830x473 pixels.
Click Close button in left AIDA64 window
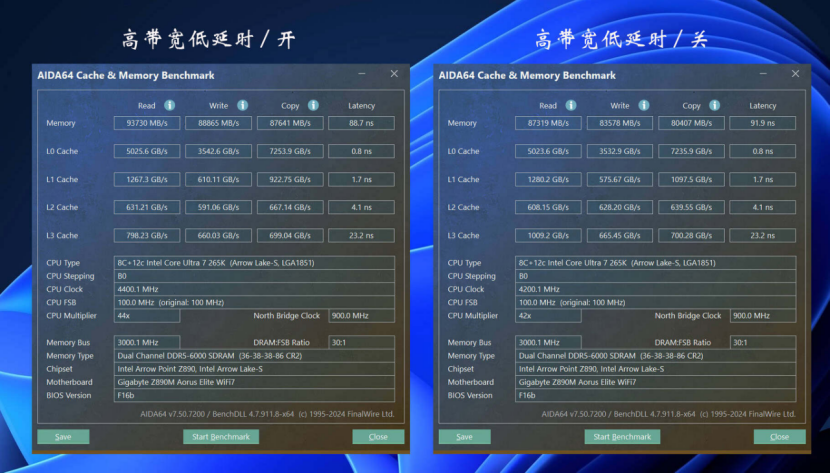point(378,436)
